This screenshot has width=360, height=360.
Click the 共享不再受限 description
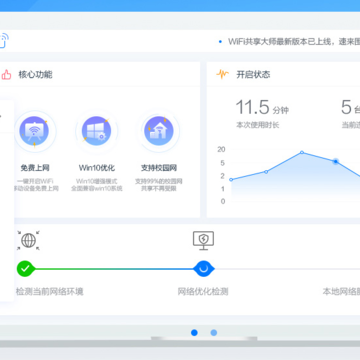(159, 189)
